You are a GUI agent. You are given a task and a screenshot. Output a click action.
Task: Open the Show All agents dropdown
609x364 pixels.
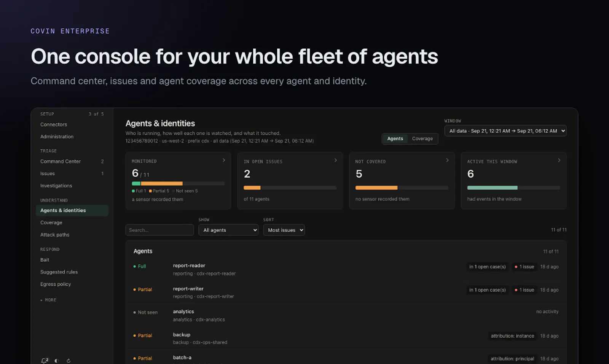228,230
